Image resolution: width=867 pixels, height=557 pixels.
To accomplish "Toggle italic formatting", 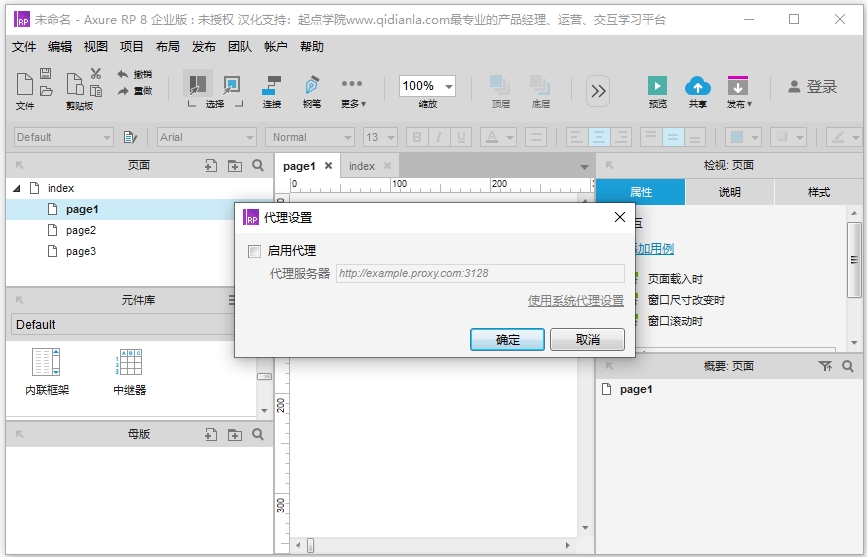I will pos(439,137).
